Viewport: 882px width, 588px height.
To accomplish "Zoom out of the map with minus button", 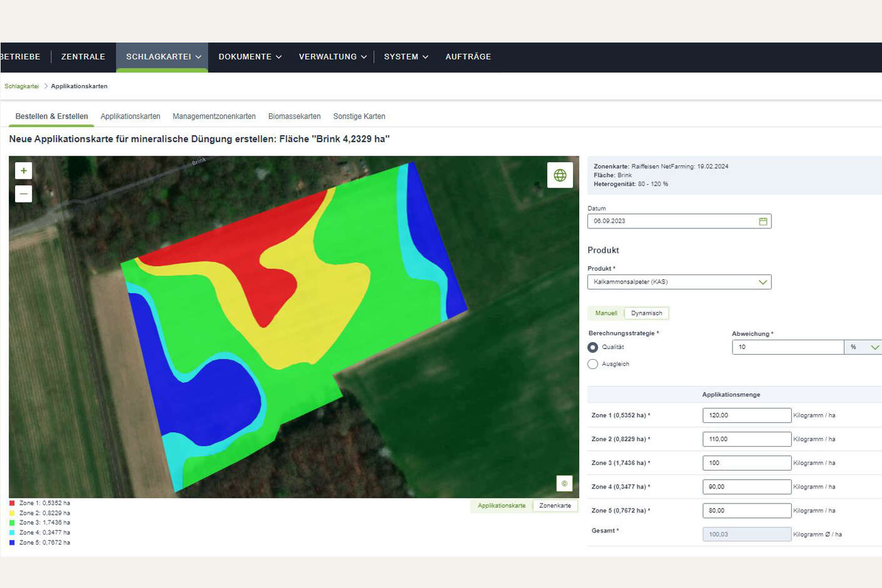I will (x=24, y=194).
